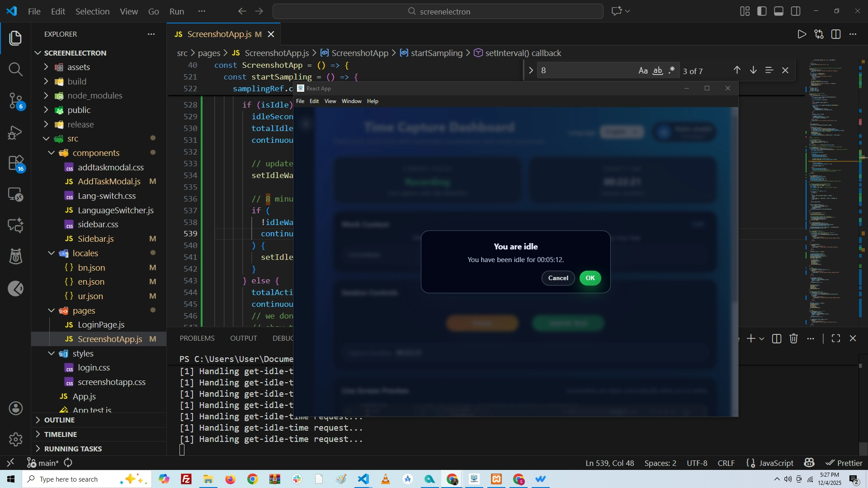Open the Selection menu
Image resolution: width=868 pixels, height=488 pixels.
tap(92, 11)
